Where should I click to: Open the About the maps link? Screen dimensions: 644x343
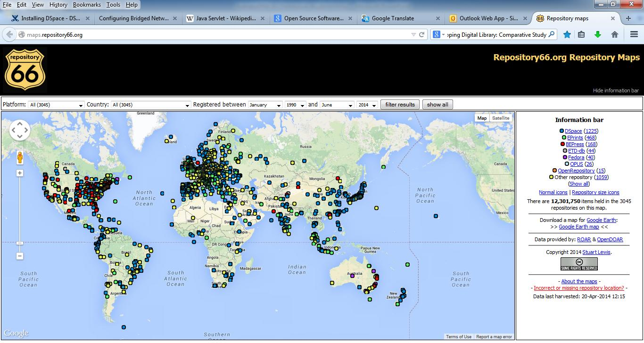[579, 281]
